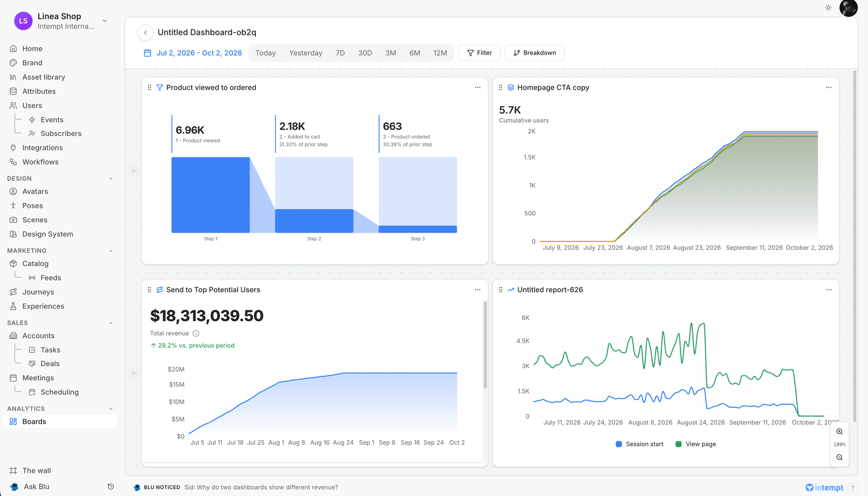This screenshot has height=496, width=868.
Task: Select the 3M time range
Action: point(391,53)
